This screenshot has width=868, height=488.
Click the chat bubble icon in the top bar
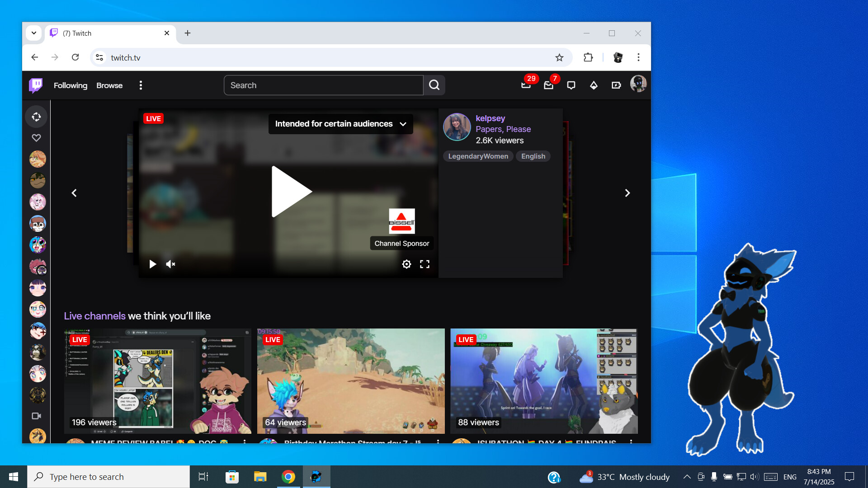click(571, 85)
